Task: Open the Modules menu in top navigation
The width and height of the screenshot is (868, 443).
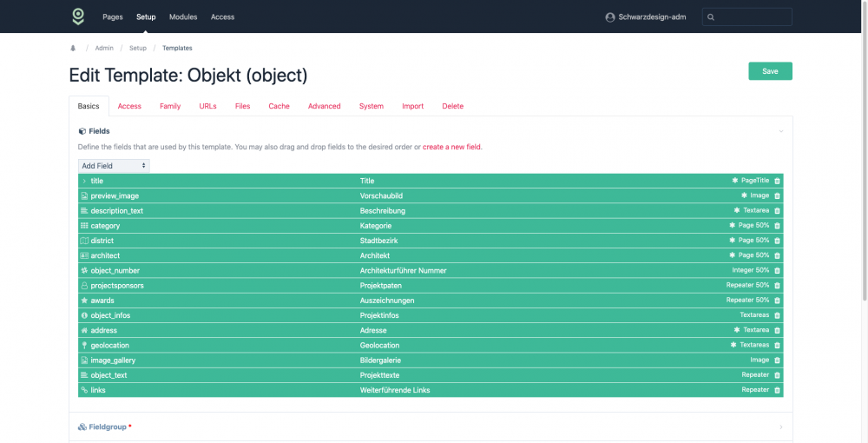Action: [183, 17]
